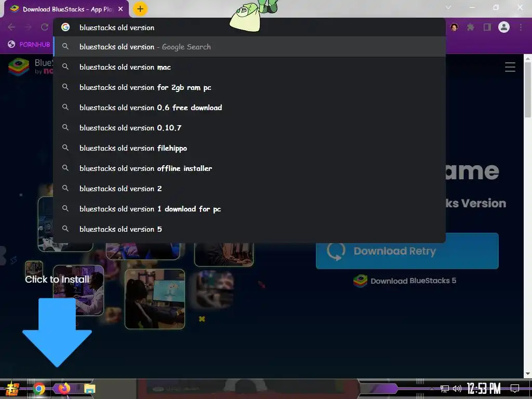Image resolution: width=532 pixels, height=399 pixels.
Task: Click scrollbar down arrow
Action: click(528, 374)
